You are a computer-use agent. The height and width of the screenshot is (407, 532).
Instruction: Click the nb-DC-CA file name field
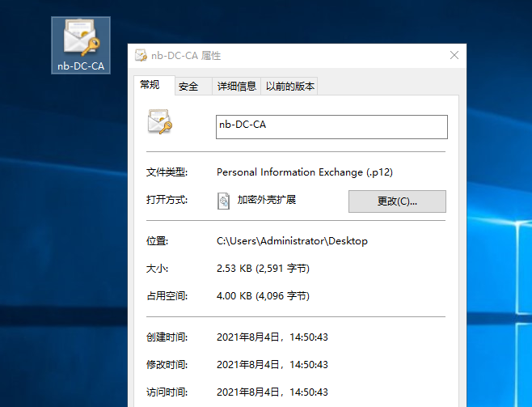click(331, 127)
